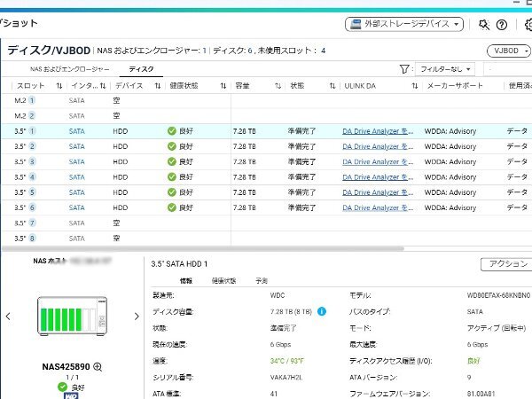Select 3.5" slot 3 badge
The image size is (532, 399).
(32, 161)
